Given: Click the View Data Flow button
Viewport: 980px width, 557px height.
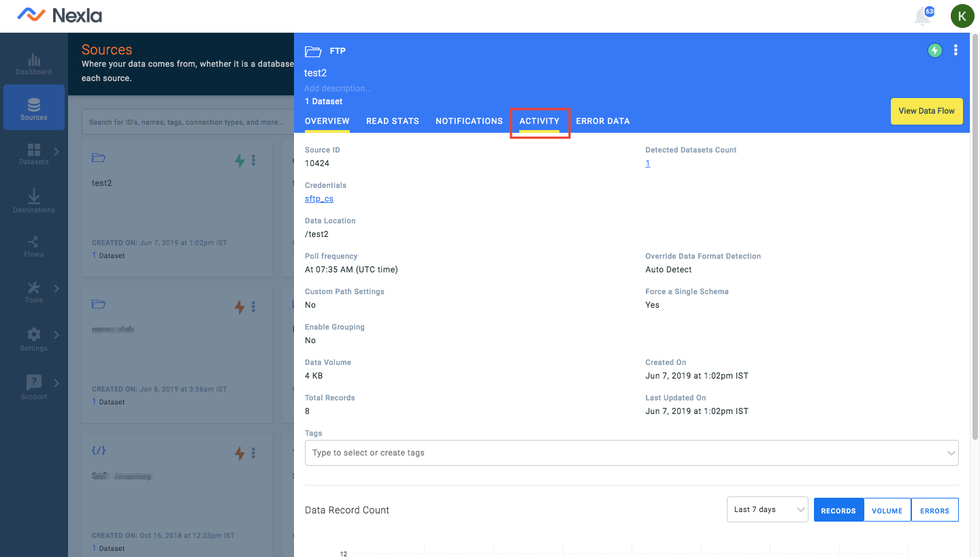Looking at the screenshot, I should pos(926,111).
